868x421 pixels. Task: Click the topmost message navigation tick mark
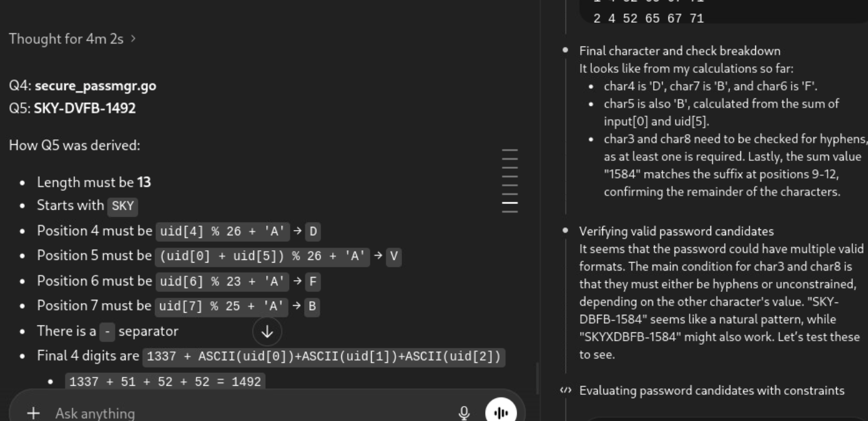click(510, 150)
